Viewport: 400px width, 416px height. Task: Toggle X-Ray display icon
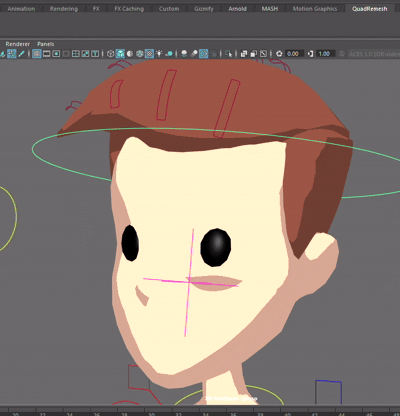[x=244, y=54]
